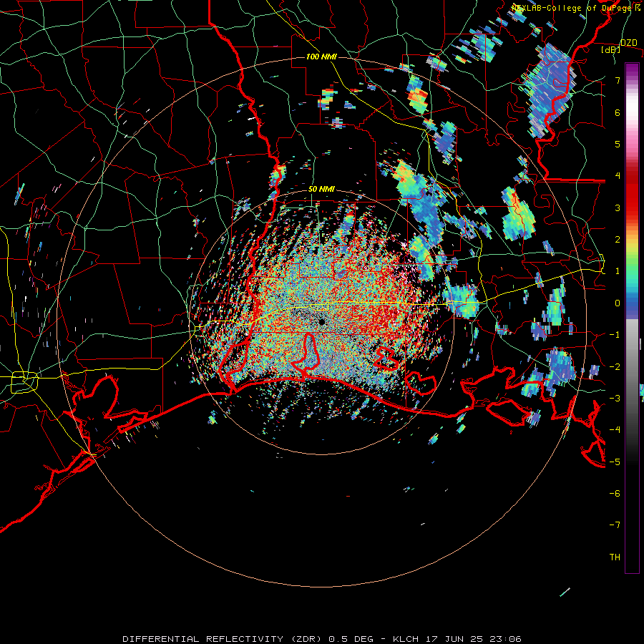Click the black radar site dot at center
Image resolution: width=644 pixels, height=644 pixels.
(x=322, y=322)
